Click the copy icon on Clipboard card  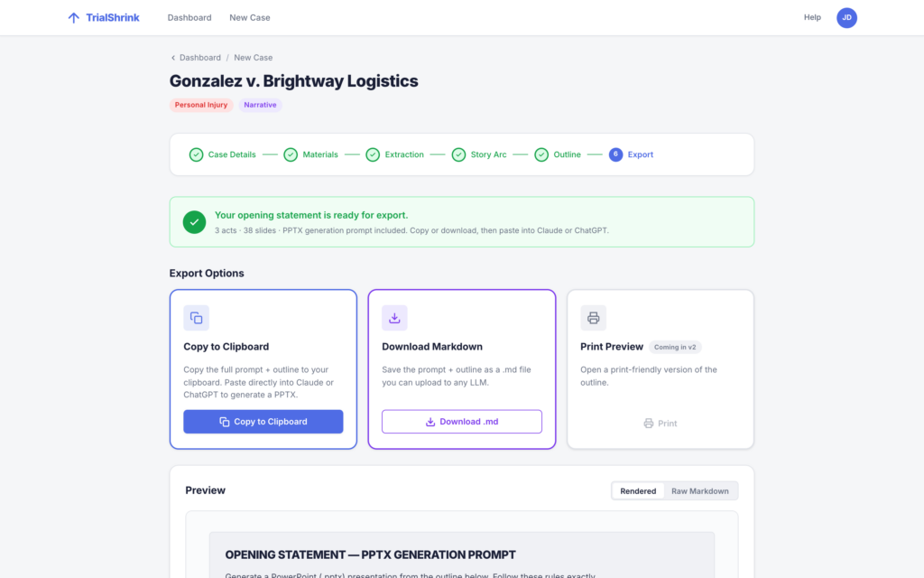tap(196, 318)
